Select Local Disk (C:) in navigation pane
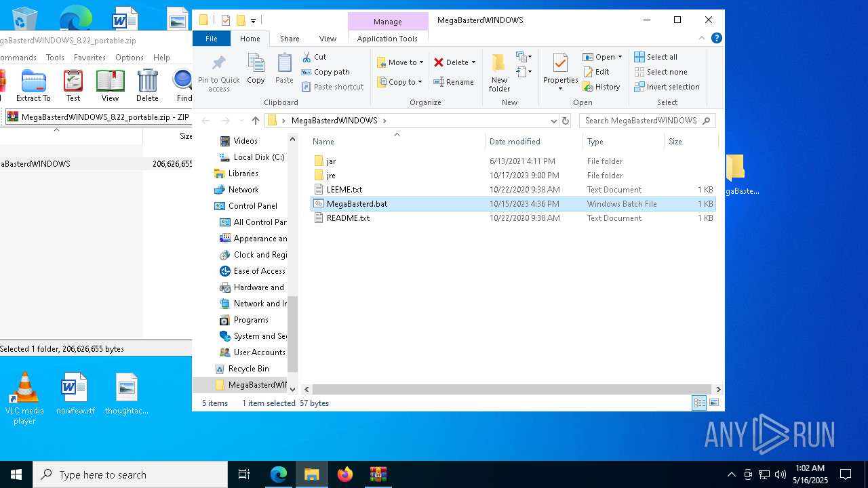 pos(258,157)
